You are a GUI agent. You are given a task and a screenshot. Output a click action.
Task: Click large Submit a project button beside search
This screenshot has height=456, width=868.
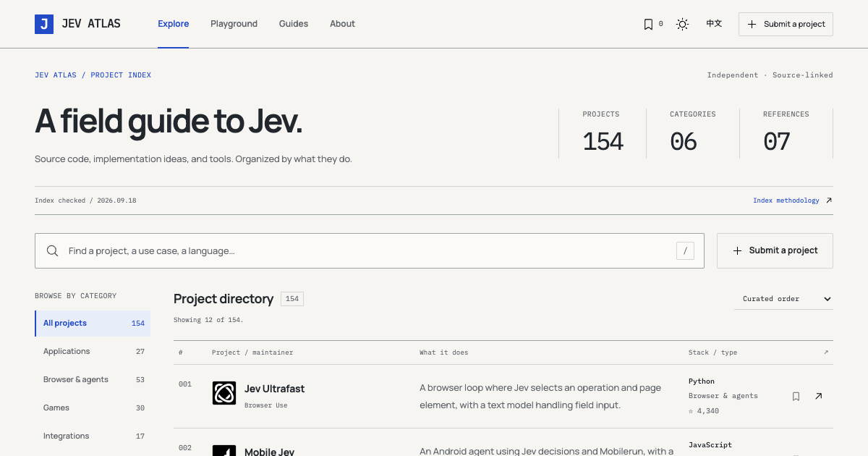775,250
